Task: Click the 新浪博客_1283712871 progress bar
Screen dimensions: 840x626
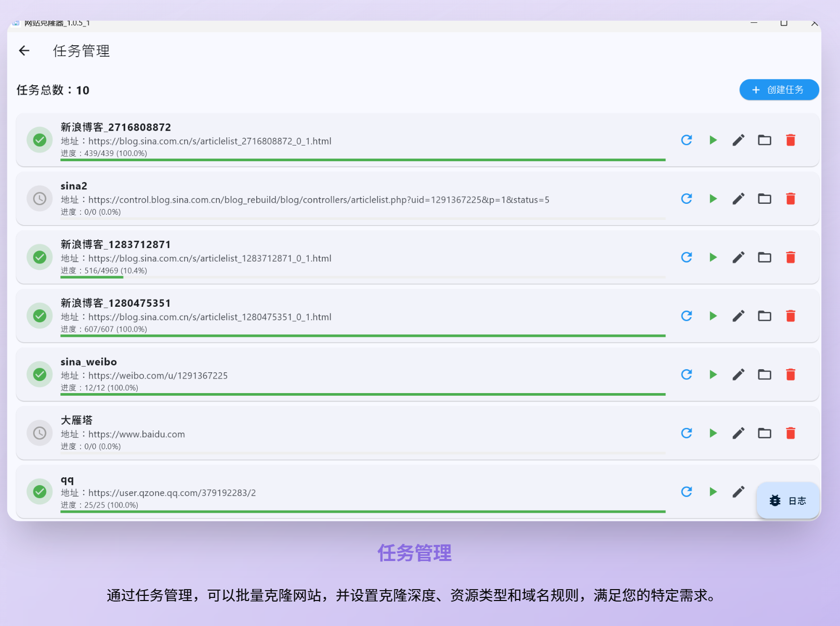Action: (x=363, y=277)
